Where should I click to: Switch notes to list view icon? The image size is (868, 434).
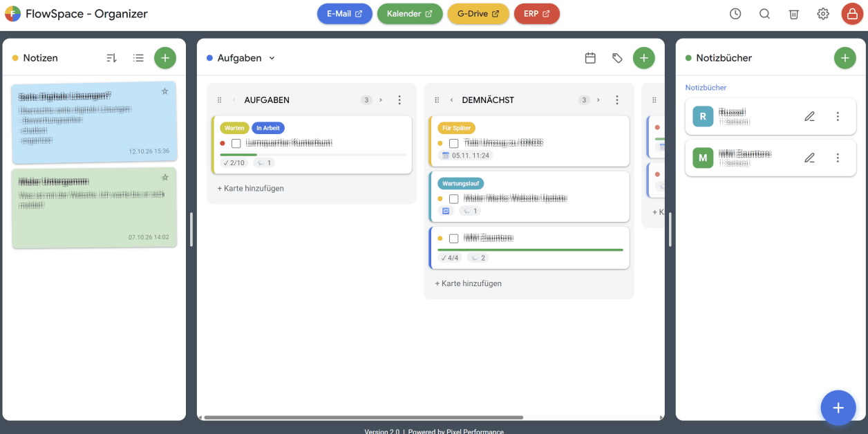pyautogui.click(x=138, y=58)
